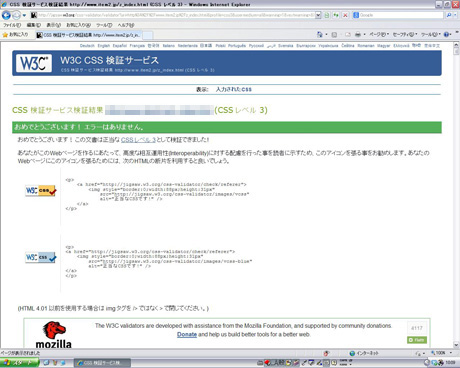Stop loading with the red X icon
Screen dimensions: 460x368
(345, 15)
